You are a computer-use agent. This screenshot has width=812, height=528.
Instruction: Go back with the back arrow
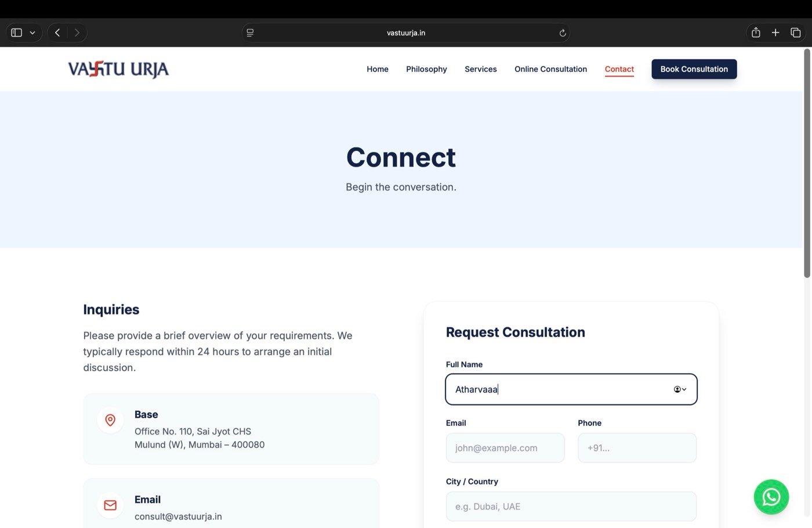57,32
